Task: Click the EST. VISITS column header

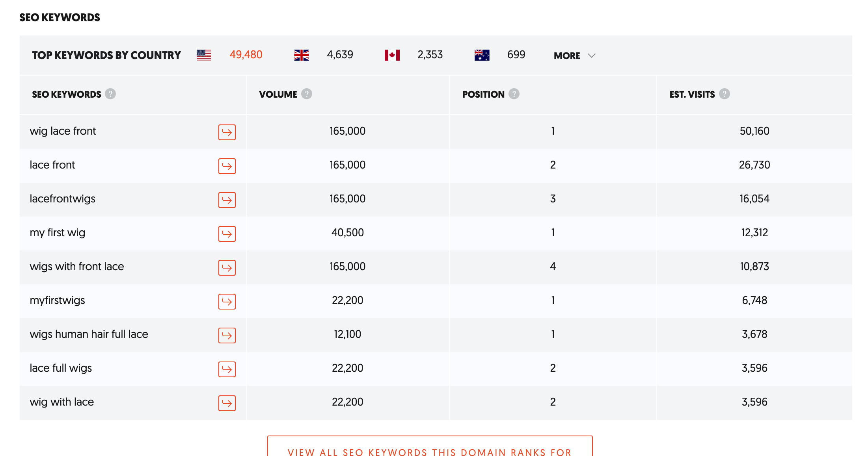Action: point(692,95)
